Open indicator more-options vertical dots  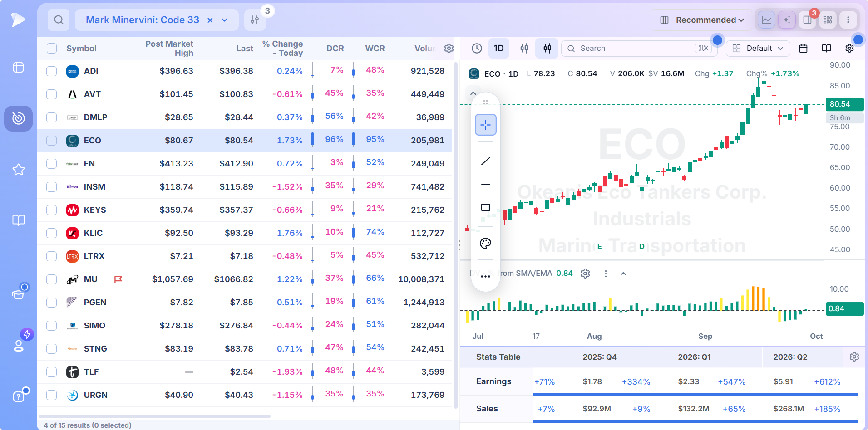pos(606,274)
